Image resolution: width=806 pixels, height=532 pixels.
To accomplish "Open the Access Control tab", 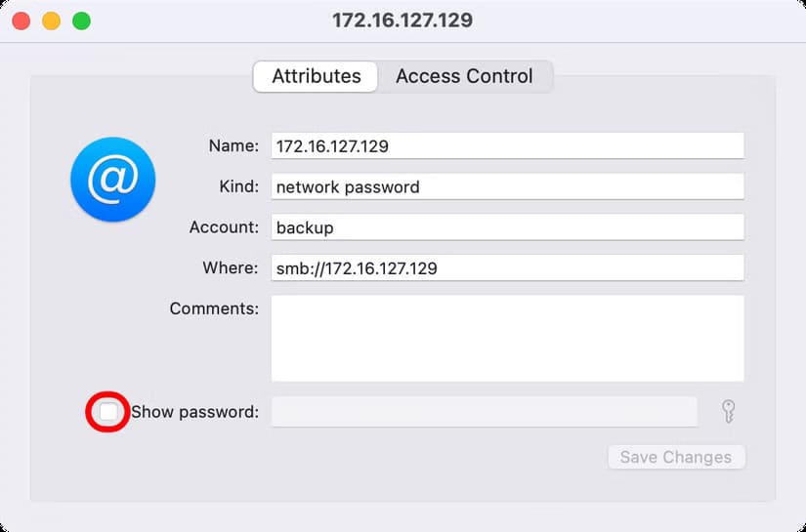I will (x=464, y=76).
